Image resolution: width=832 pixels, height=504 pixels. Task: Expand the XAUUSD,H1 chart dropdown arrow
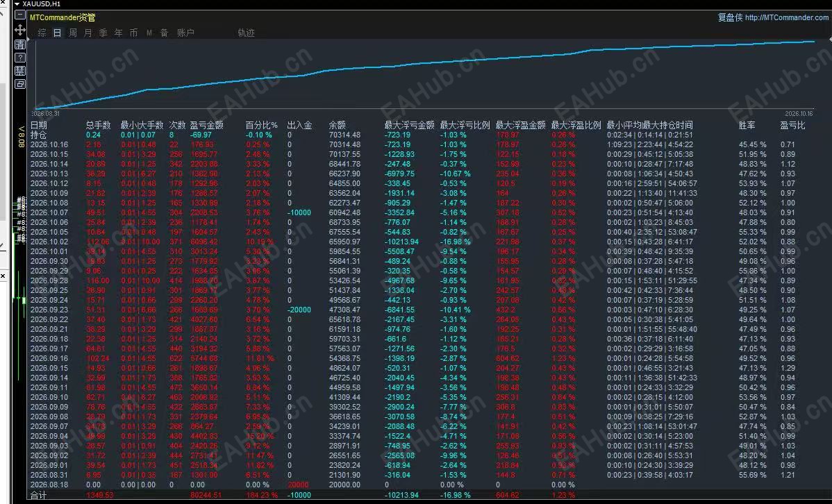coord(17,3)
